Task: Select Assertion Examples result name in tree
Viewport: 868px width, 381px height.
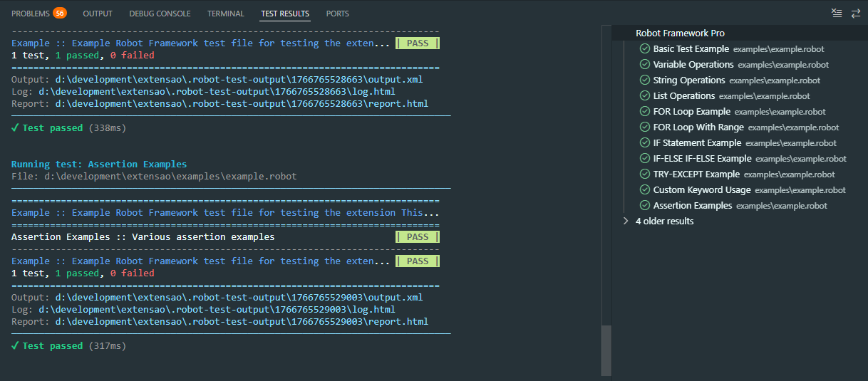Action: coord(693,206)
